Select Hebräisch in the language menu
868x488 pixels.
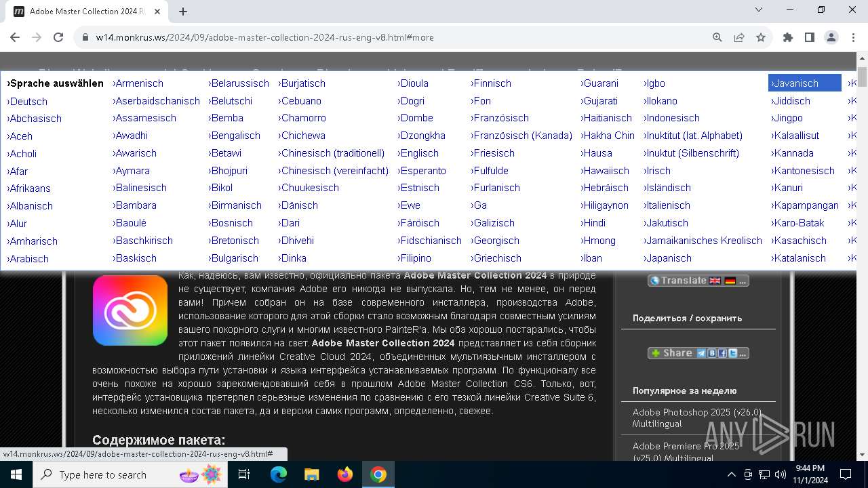(605, 188)
